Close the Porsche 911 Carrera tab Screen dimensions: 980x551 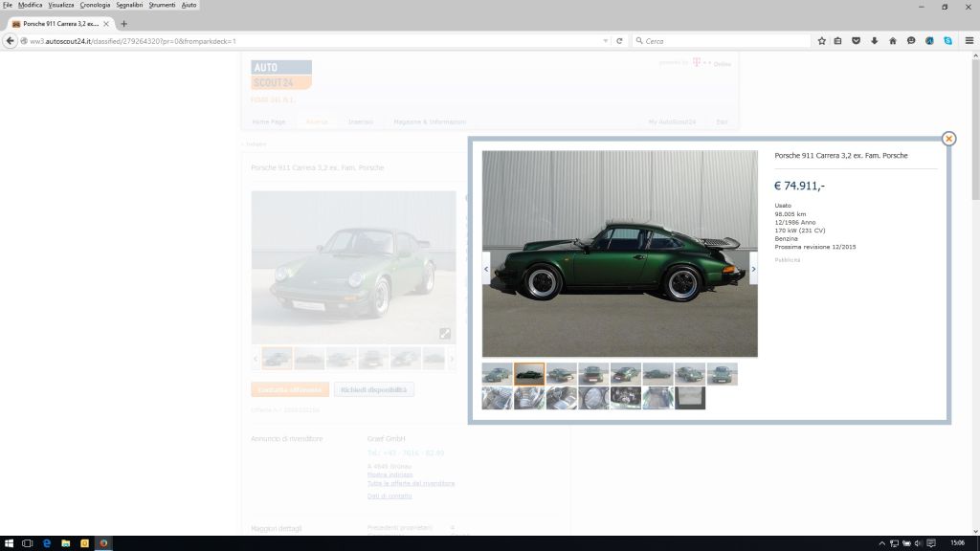[106, 24]
